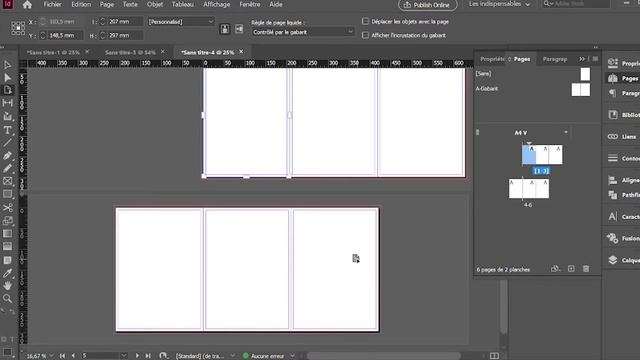Click the edit page size icon
640x360 pixels.
pos(555,269)
